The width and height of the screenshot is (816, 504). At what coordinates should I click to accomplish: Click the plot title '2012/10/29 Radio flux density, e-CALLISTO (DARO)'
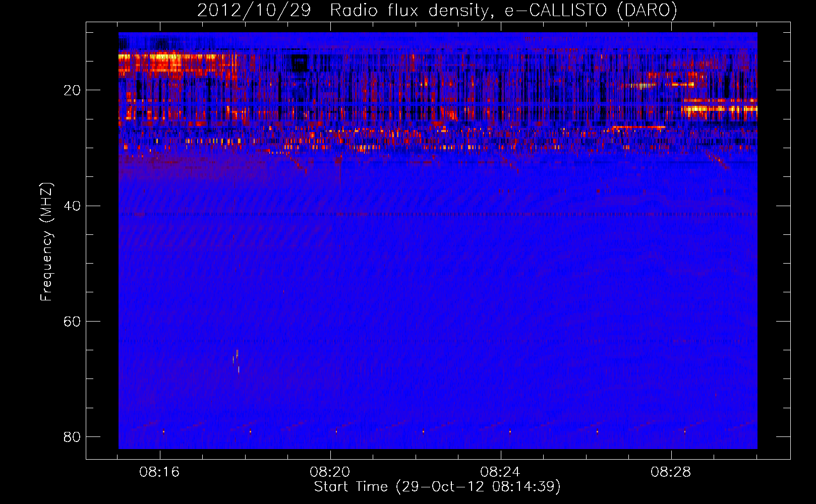click(437, 10)
